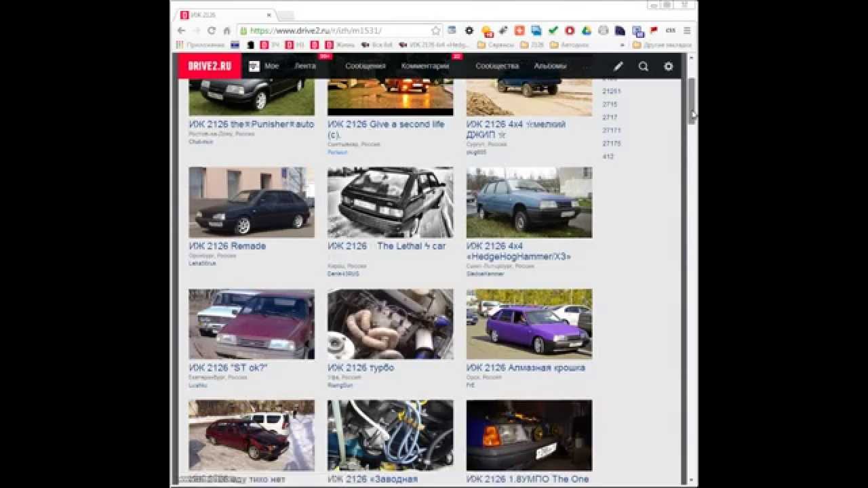Screen dimensions: 868x488
Task: Click the red flag extension icon
Action: tap(654, 30)
